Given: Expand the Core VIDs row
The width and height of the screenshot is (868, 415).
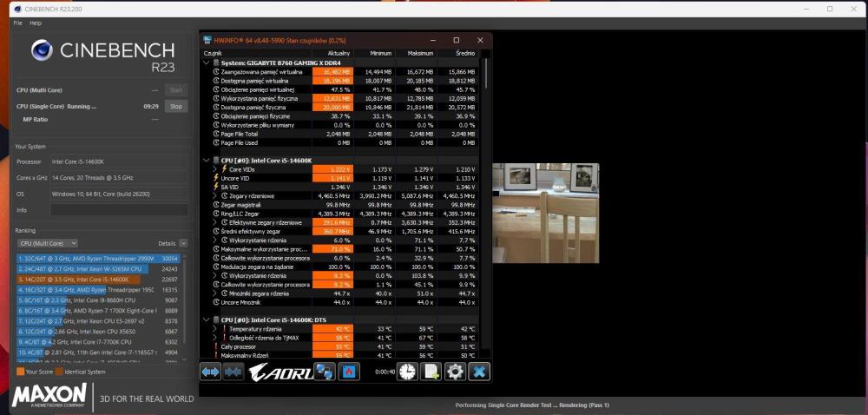Looking at the screenshot, I should pos(215,169).
